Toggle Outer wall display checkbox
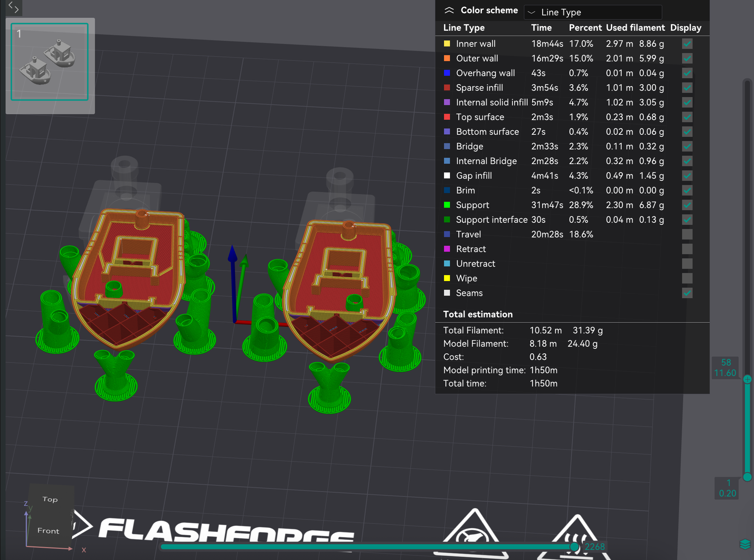The image size is (754, 560). (687, 58)
